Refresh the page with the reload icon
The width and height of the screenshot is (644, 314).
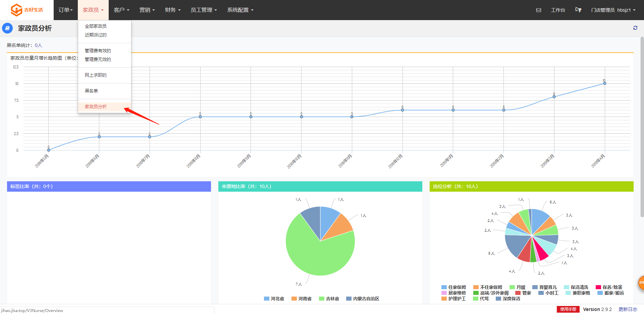tap(635, 28)
